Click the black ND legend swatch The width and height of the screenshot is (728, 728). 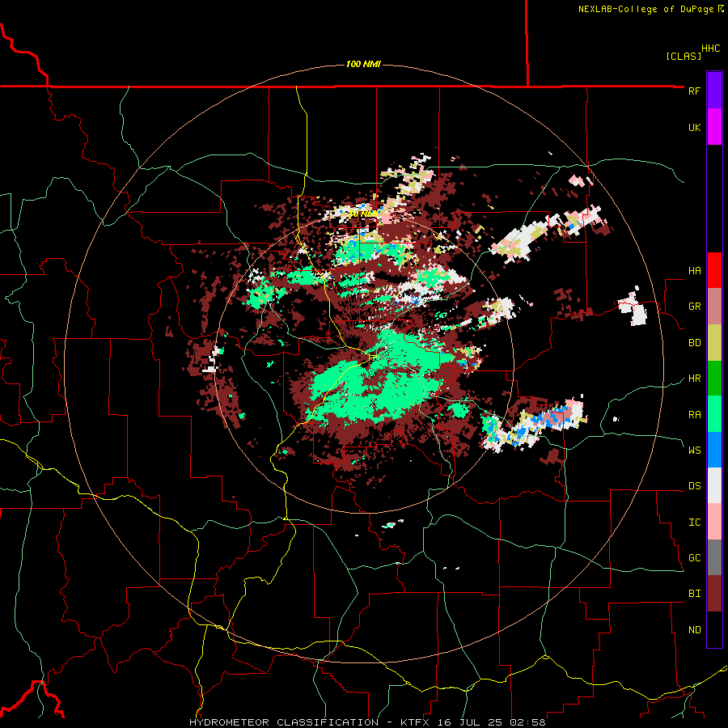714,629
